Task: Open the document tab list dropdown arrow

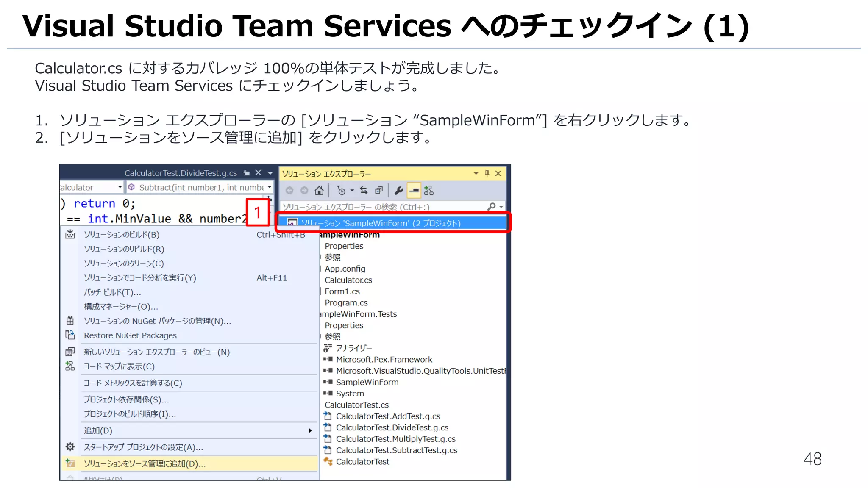Action: click(270, 173)
